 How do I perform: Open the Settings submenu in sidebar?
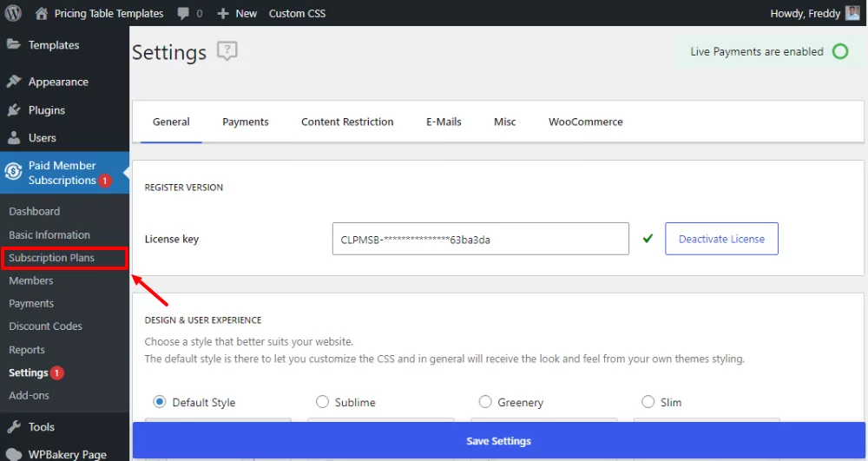click(x=29, y=373)
